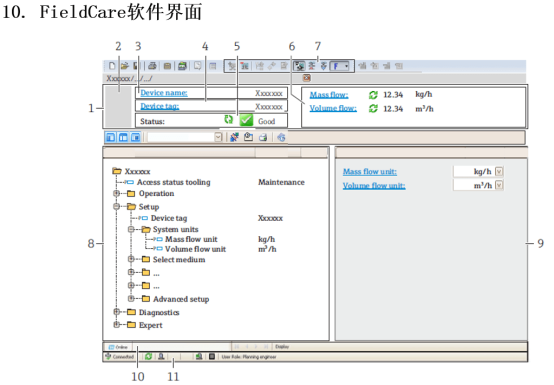Click the refresh icon beside Status
This screenshot has width=554, height=385.
(x=229, y=119)
